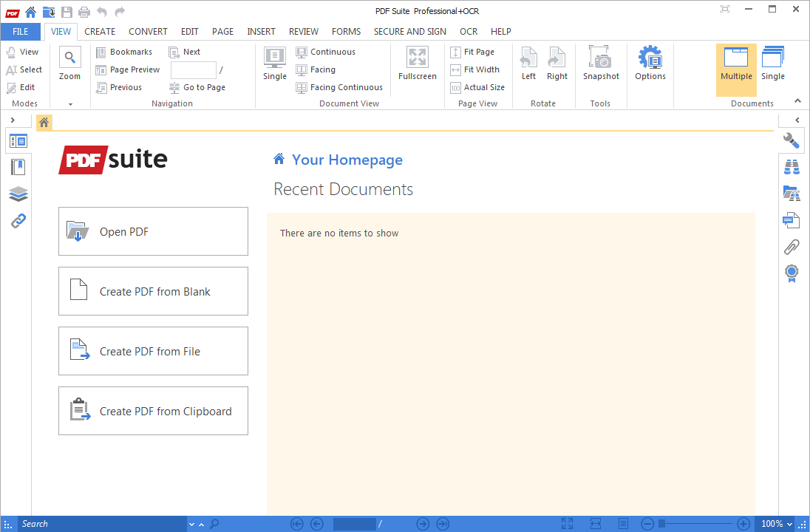Click the search magnifier in status bar
This screenshot has height=532, width=810.
pyautogui.click(x=214, y=524)
